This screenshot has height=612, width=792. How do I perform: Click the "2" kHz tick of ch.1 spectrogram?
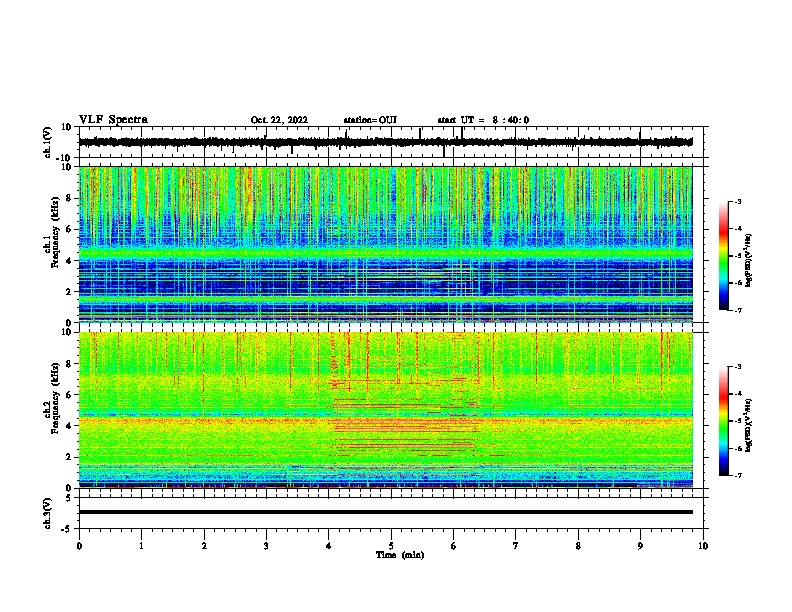(69, 291)
